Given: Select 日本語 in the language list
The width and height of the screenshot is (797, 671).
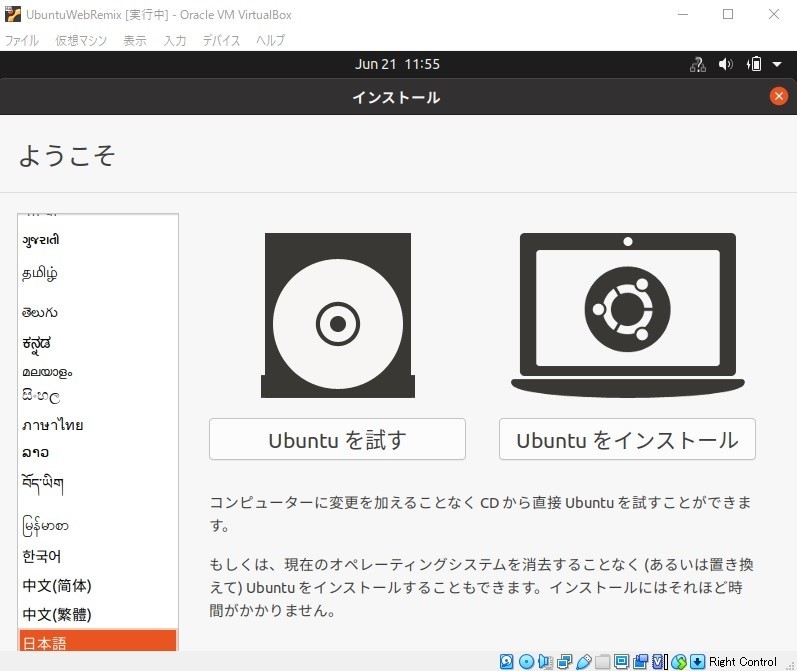Looking at the screenshot, I should (x=98, y=642).
